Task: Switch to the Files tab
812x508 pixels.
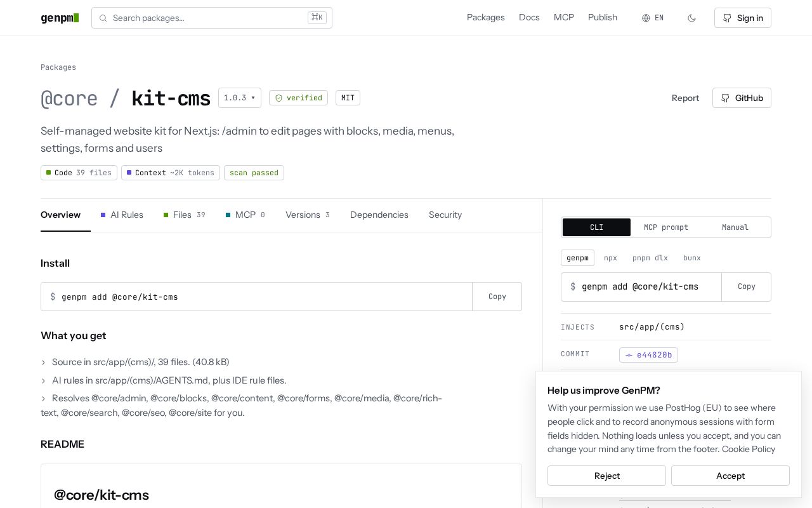Action: (x=184, y=215)
